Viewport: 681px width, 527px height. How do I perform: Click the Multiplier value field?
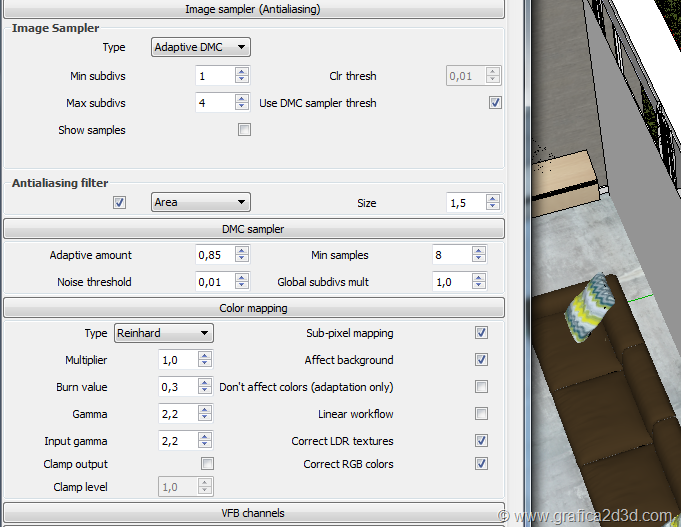coord(178,360)
